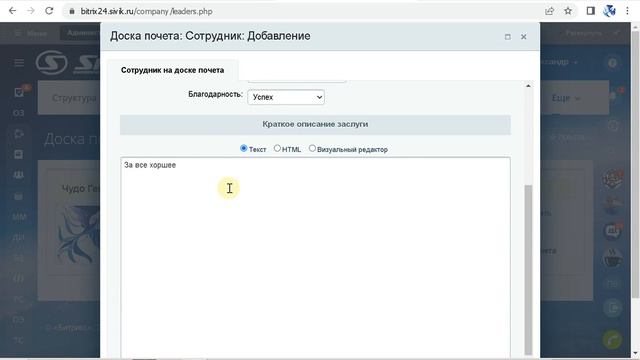Click the tasks checkbox icon in left sidebar
This screenshot has width=640, height=360.
pos(19,92)
